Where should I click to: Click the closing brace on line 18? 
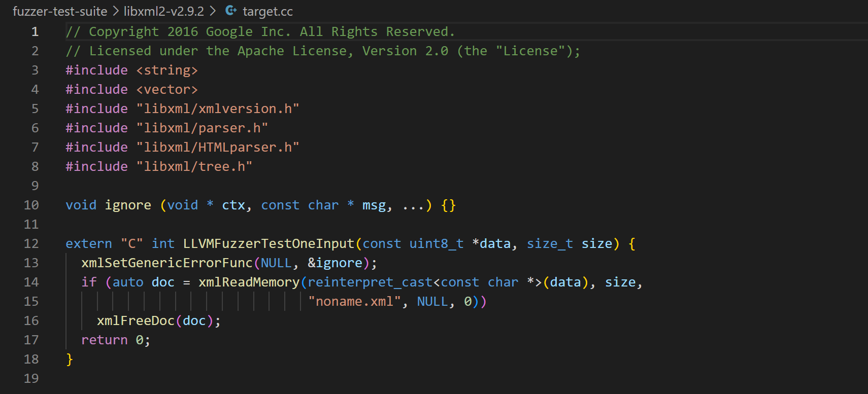[x=70, y=360]
